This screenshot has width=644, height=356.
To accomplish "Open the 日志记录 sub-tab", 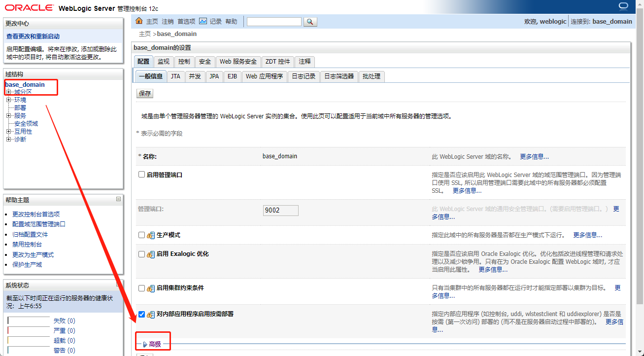I will 304,76.
